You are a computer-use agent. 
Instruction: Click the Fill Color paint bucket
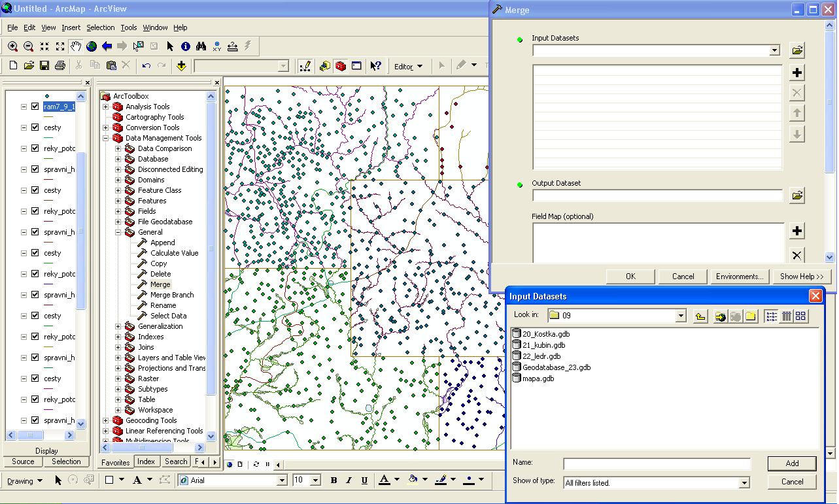pyautogui.click(x=413, y=480)
